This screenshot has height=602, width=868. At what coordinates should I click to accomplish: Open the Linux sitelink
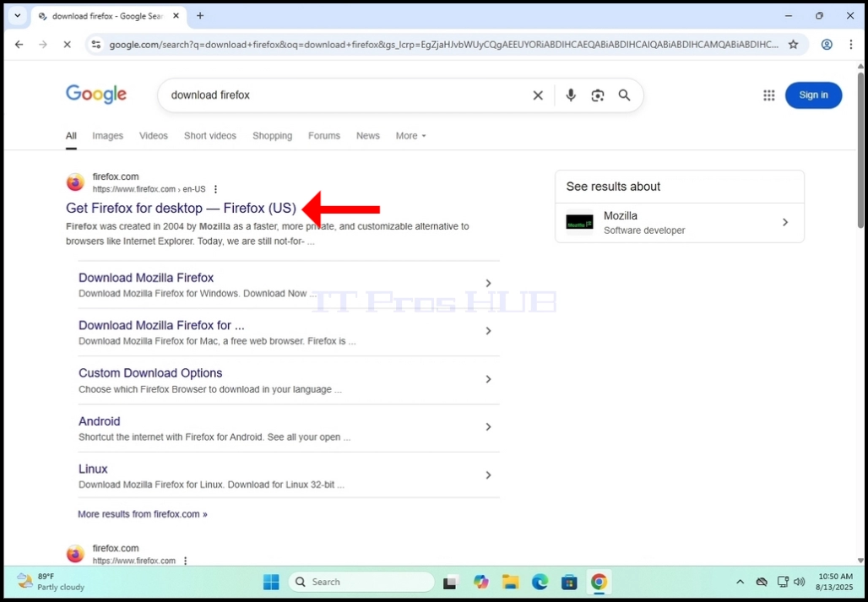93,469
